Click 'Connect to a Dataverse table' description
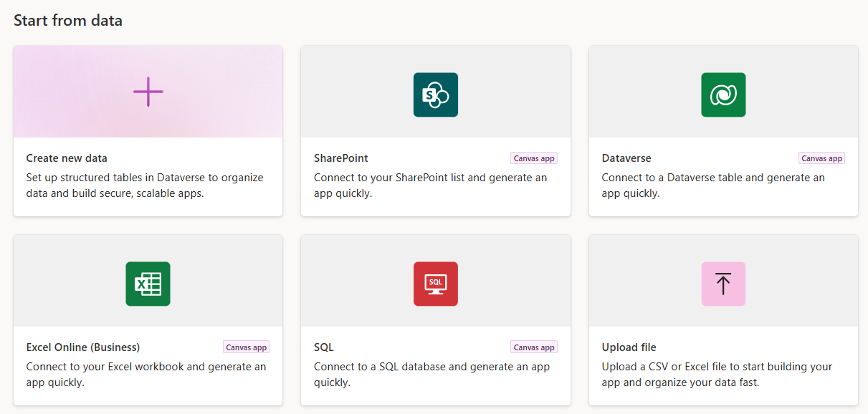The image size is (868, 414). click(713, 186)
